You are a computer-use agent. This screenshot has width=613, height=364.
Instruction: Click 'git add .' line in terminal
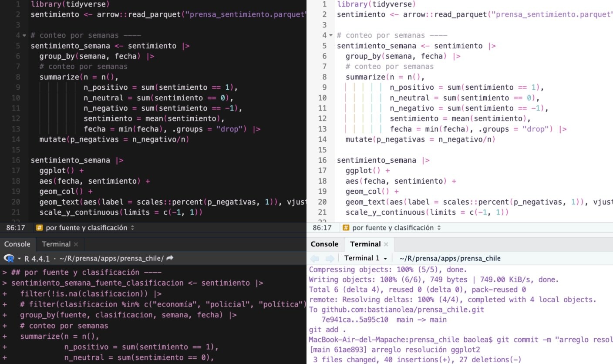[327, 330]
